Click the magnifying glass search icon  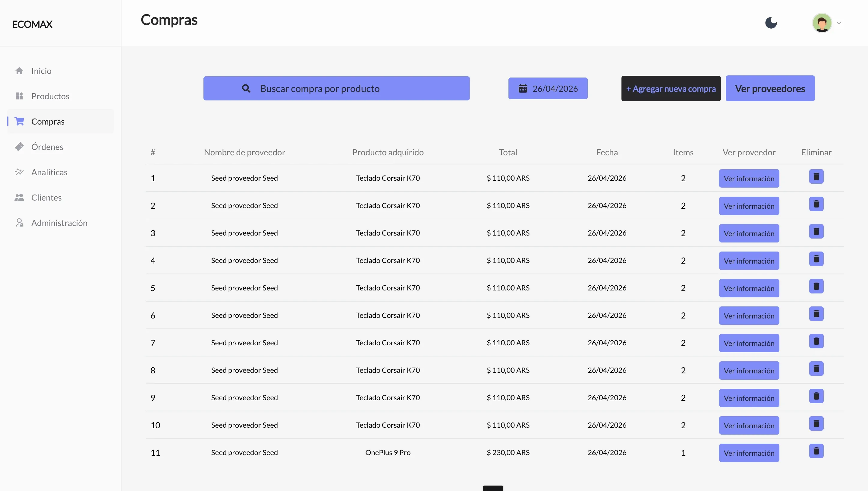click(x=246, y=88)
